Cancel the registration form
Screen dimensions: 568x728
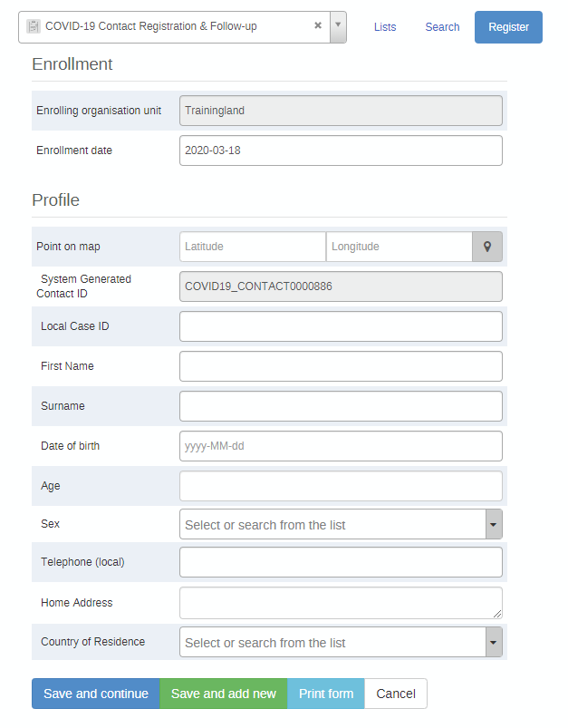click(x=396, y=694)
